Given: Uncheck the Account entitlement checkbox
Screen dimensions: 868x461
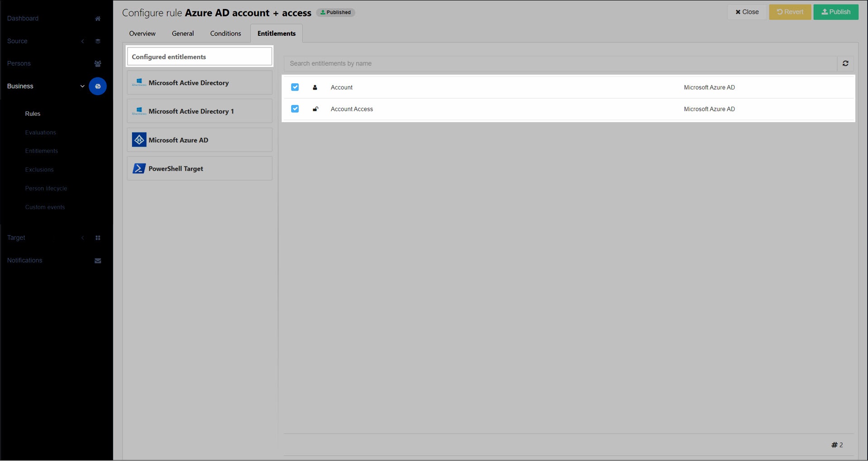Looking at the screenshot, I should [x=295, y=87].
